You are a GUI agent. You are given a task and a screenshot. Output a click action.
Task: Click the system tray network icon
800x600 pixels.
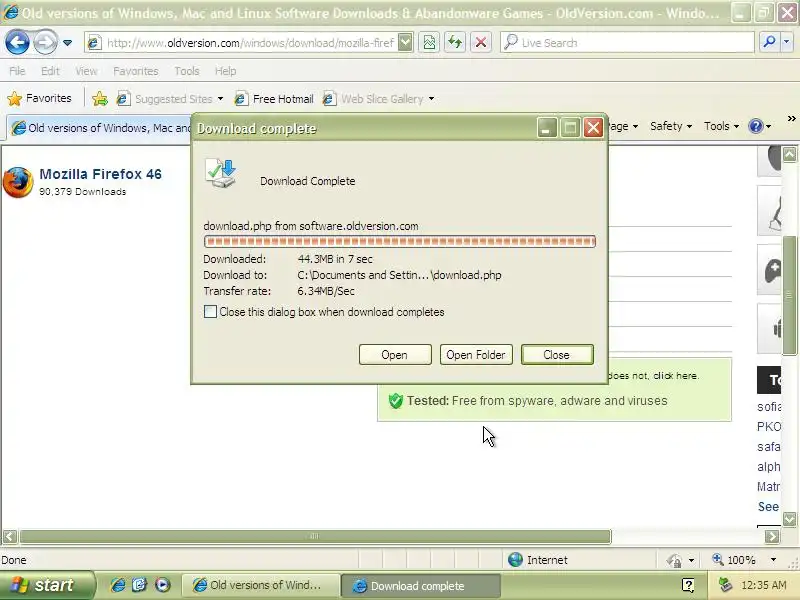point(725,585)
